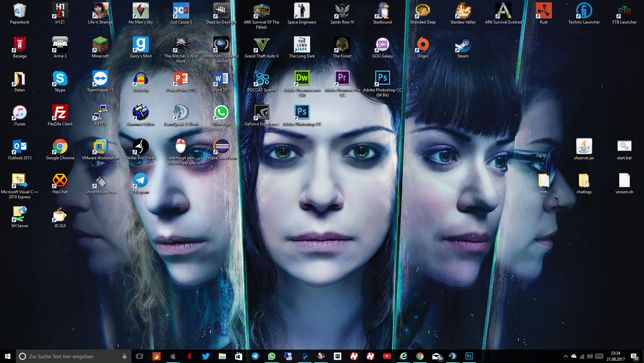644x363 pixels.
Task: Select the JD GUI desktop icon
Action: [60, 217]
